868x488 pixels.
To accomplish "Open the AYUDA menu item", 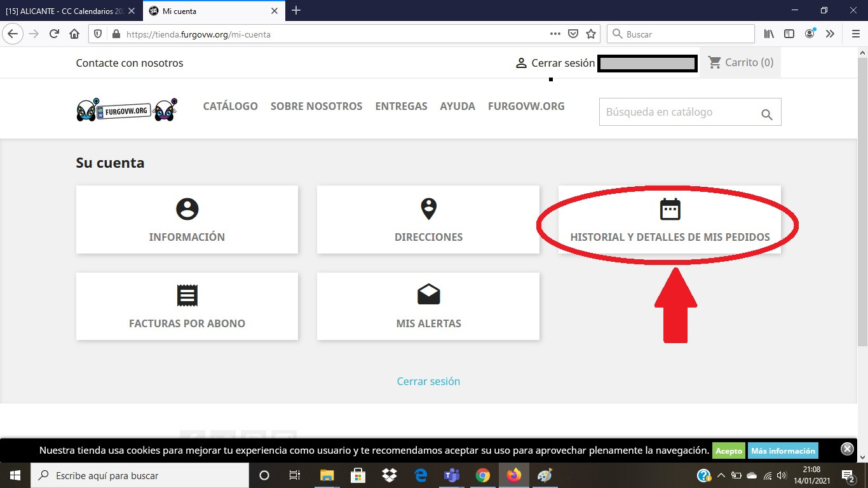I will [458, 106].
